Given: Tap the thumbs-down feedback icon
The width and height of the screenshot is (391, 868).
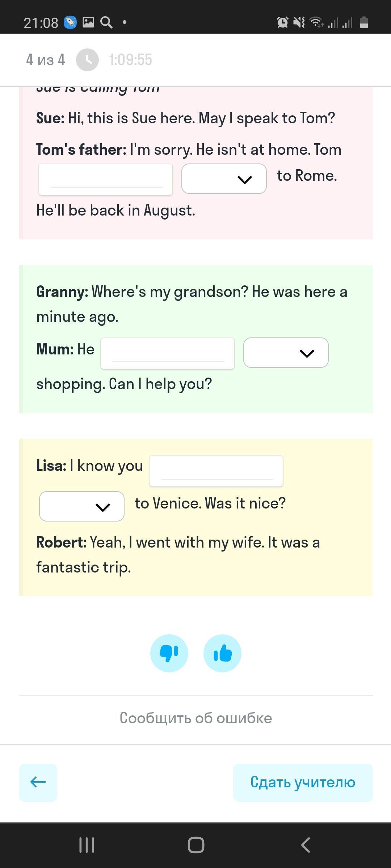Looking at the screenshot, I should coord(169,653).
